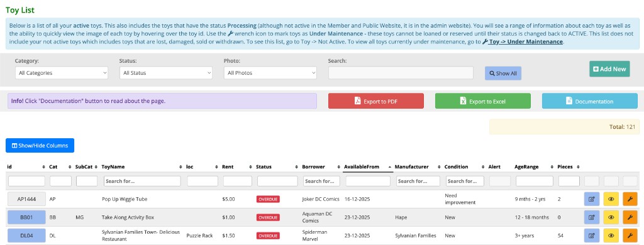Click the eye view icon for AP1444
644x245 pixels.
[x=611, y=199]
